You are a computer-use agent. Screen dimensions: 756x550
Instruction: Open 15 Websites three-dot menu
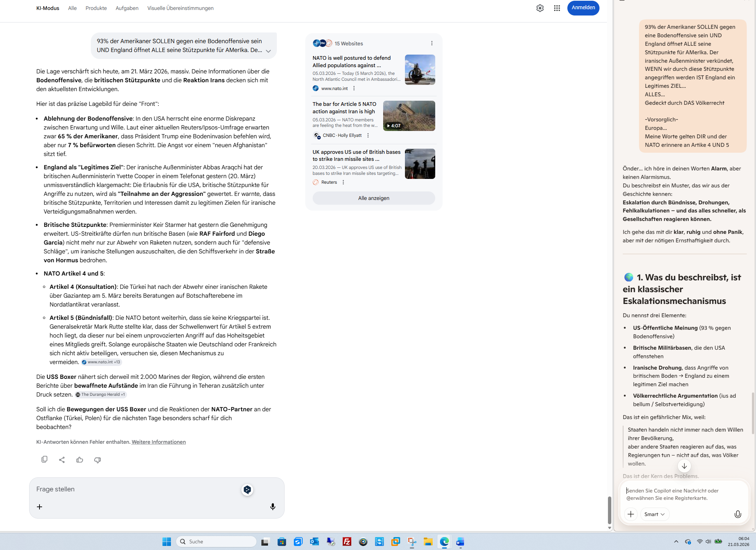tap(432, 43)
